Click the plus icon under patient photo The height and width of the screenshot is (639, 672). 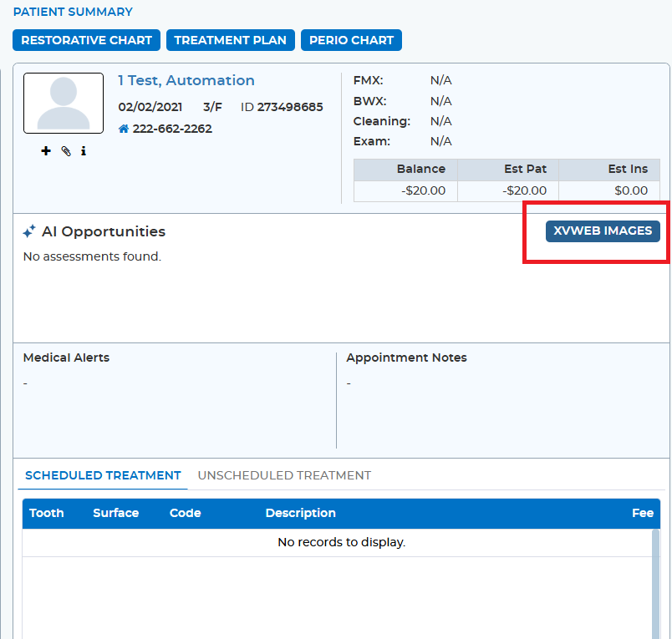(46, 150)
